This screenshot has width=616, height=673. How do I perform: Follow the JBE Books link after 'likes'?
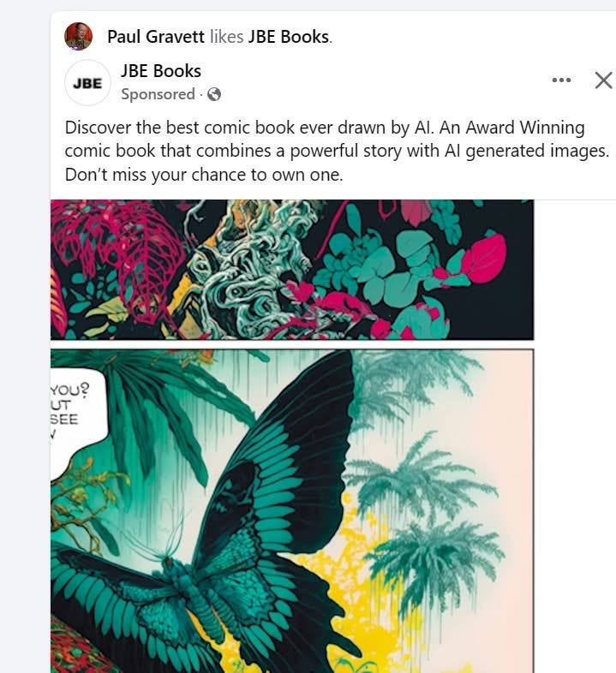[x=289, y=37]
